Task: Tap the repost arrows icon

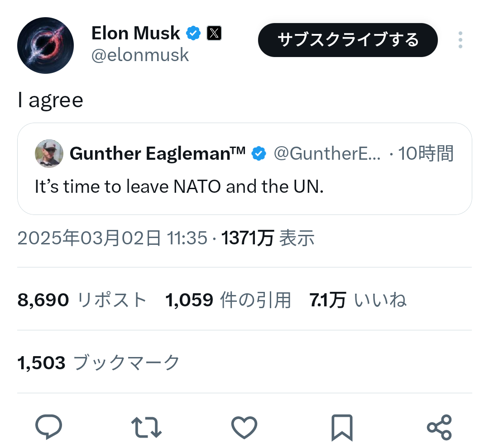Action: click(x=146, y=427)
